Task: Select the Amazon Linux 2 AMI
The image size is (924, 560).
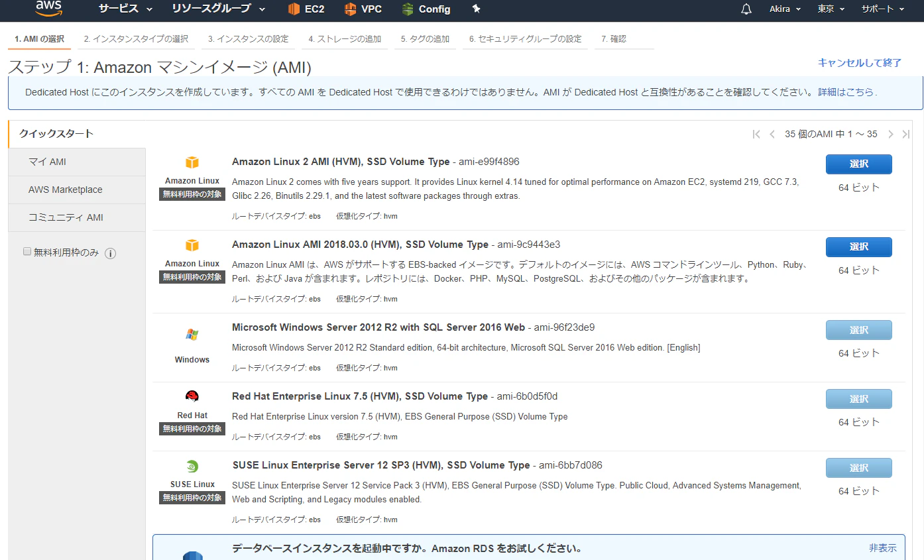Action: click(x=858, y=164)
